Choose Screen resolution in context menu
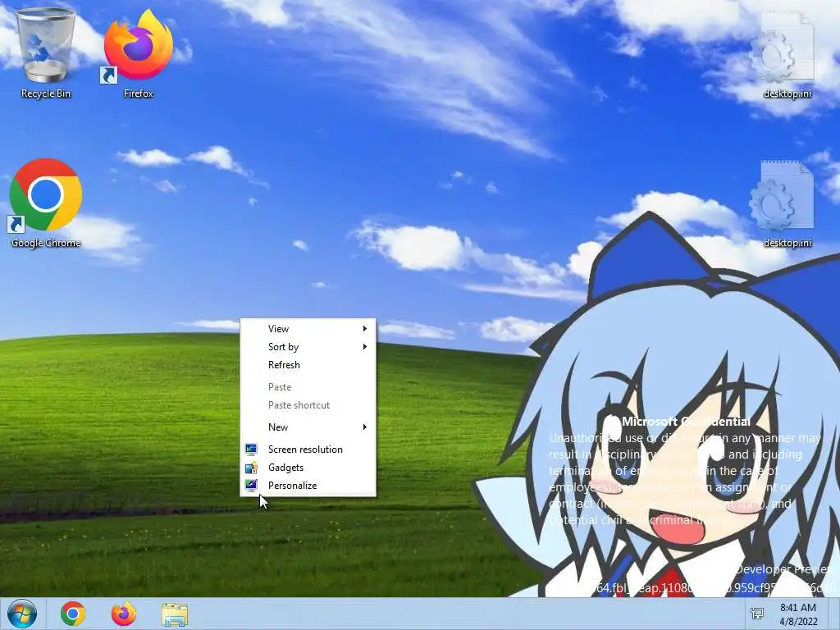Image resolution: width=840 pixels, height=630 pixels. point(308,449)
